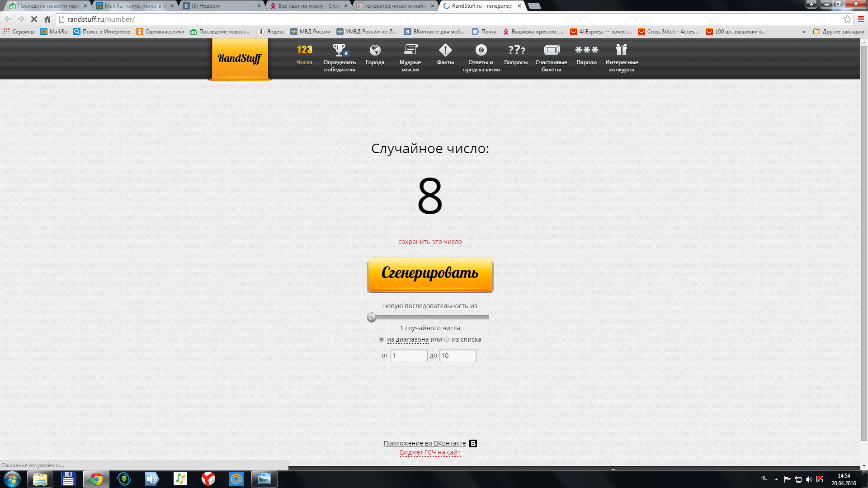This screenshot has height=488, width=868.
Task: Open the Chrome menu hamburger button
Action: (861, 19)
